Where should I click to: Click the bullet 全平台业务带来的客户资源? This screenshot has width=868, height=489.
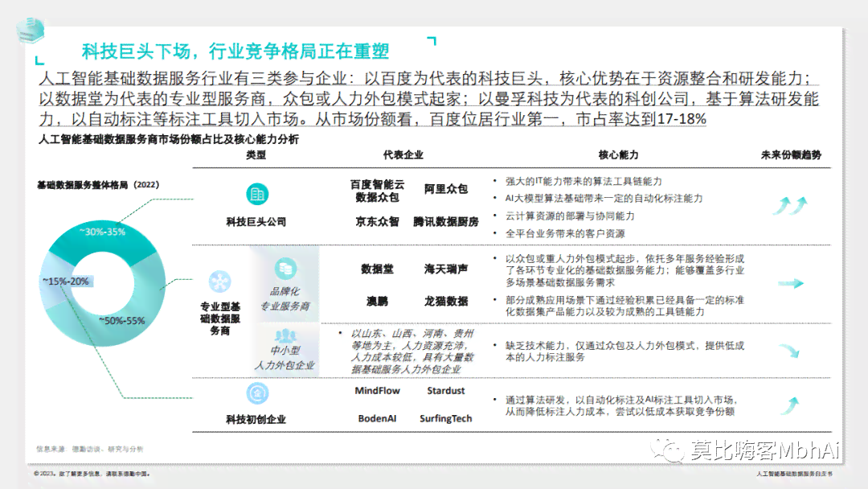point(565,234)
